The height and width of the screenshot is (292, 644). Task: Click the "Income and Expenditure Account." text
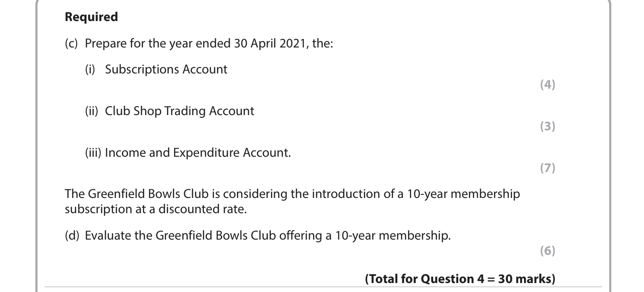point(198,153)
